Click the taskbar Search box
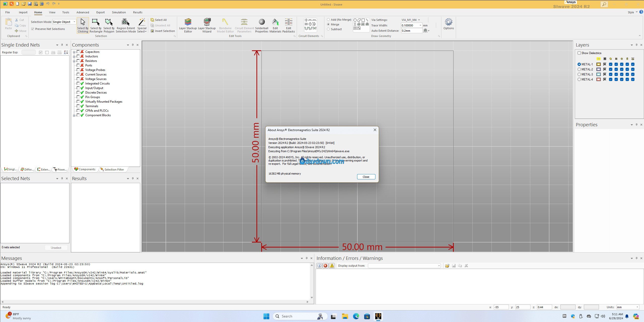This screenshot has height=322, width=644. click(300, 316)
